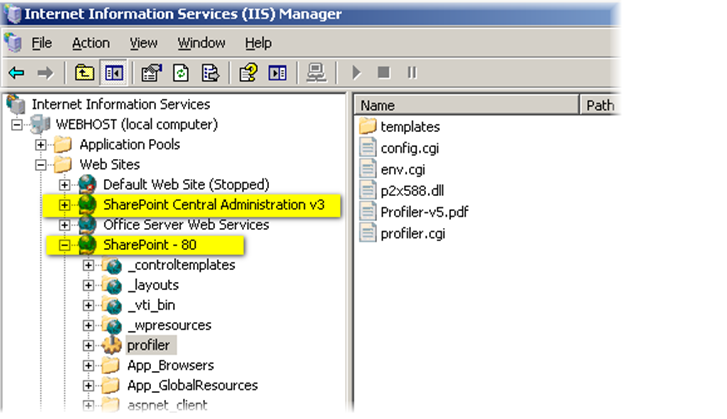Select the _layouts virtual directory

tap(153, 285)
